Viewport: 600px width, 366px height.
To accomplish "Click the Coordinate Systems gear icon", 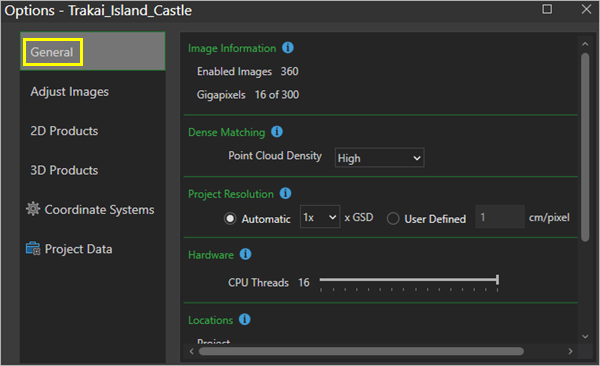I will [33, 209].
